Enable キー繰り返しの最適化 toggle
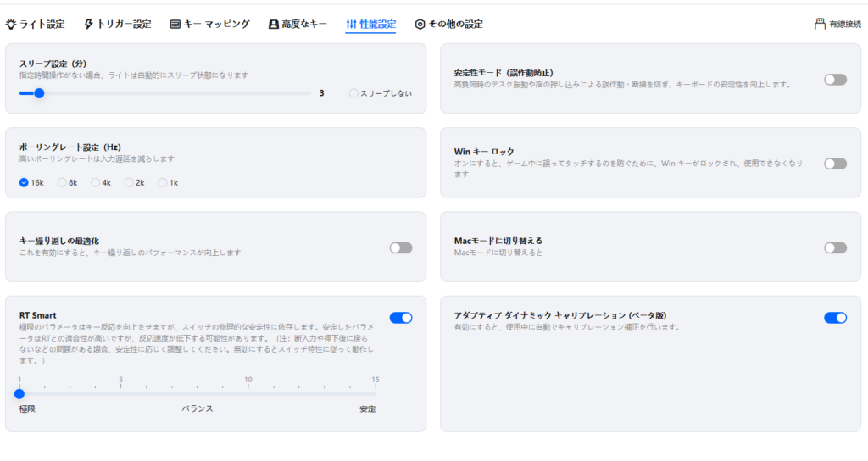The height and width of the screenshot is (461, 868). click(x=400, y=247)
